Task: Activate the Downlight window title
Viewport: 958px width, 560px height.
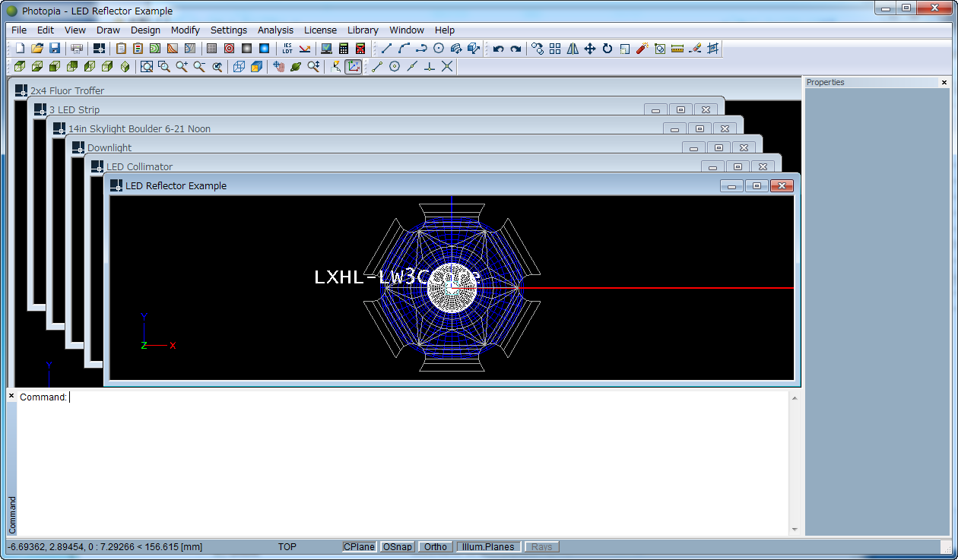Action: (109, 148)
